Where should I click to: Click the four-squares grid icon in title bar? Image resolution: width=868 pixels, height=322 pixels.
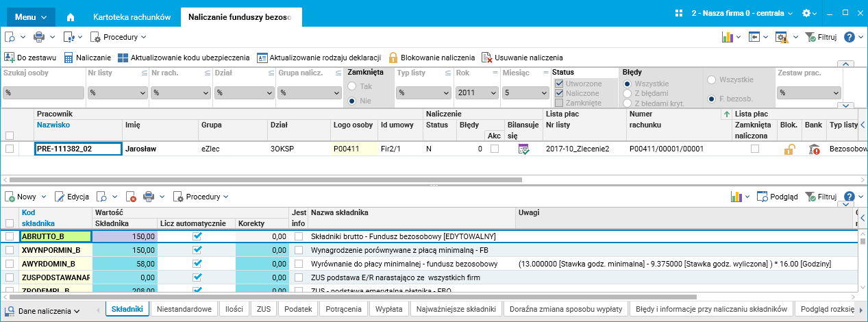click(x=679, y=13)
